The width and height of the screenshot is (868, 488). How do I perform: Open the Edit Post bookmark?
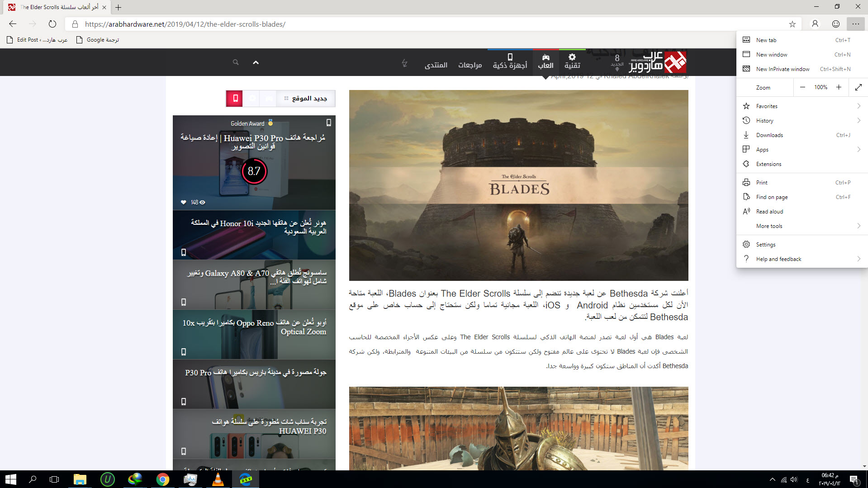click(x=37, y=40)
